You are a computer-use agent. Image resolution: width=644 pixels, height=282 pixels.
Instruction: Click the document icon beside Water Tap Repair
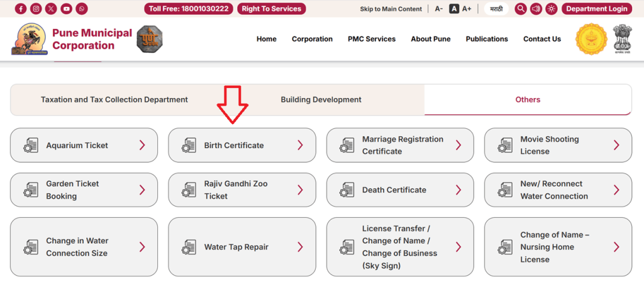click(189, 247)
